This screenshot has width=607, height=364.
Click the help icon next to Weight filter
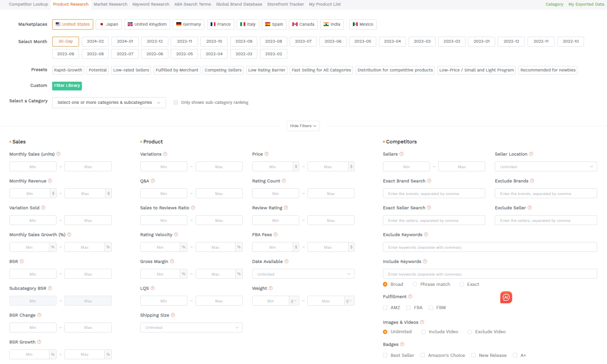271,288
